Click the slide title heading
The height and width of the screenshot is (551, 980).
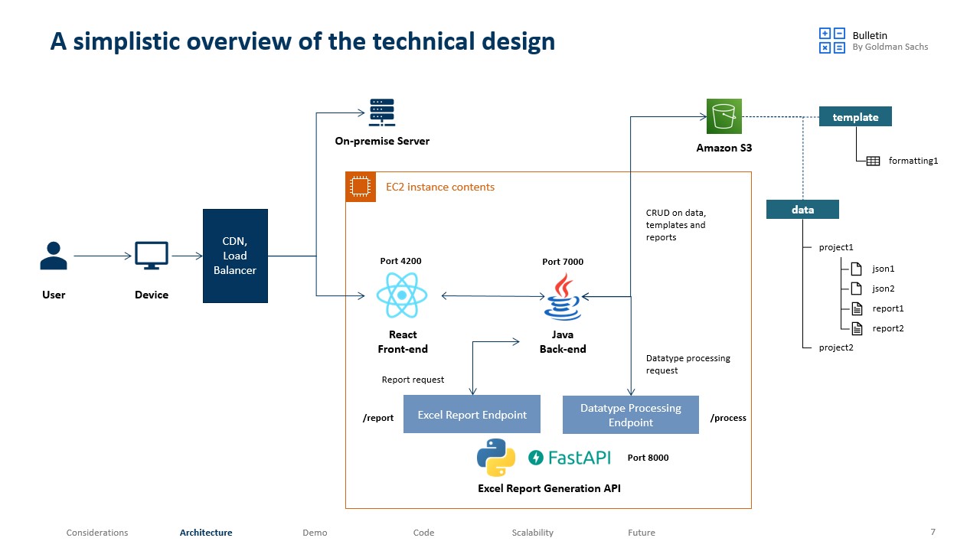click(x=302, y=41)
